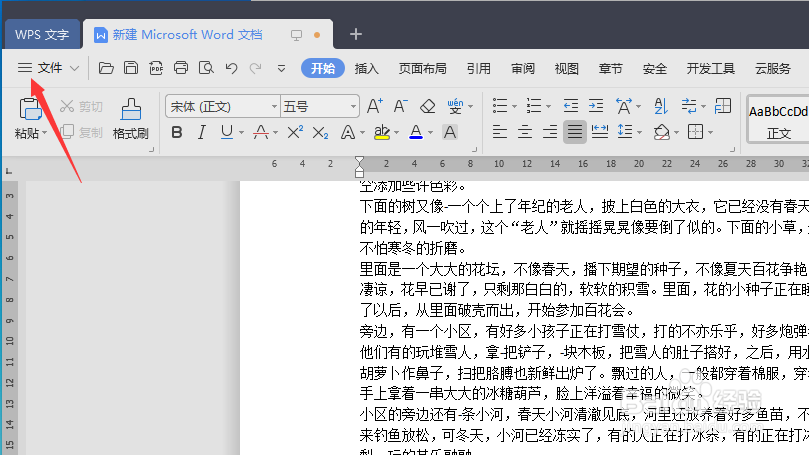Toggle subscript formatting
This screenshot has width=809, height=455.
click(320, 133)
